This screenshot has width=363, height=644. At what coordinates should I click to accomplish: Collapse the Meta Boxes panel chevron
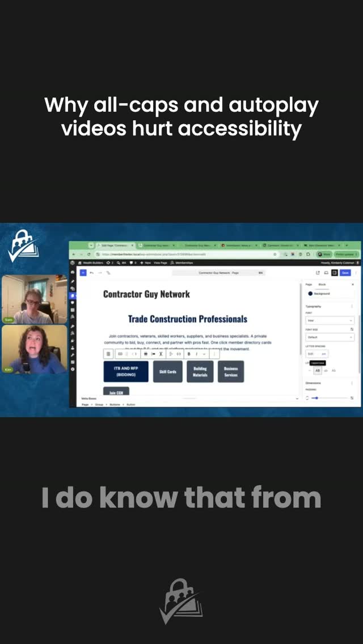(x=297, y=399)
